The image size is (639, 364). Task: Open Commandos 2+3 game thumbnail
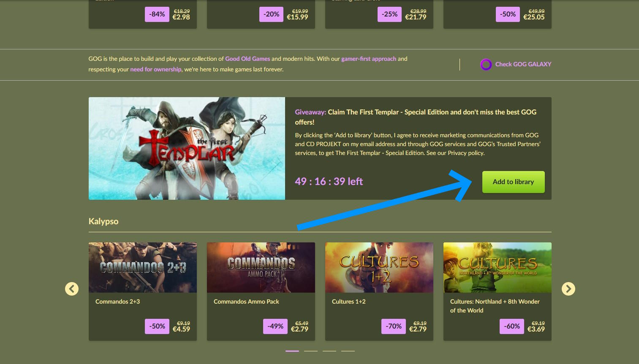point(143,267)
